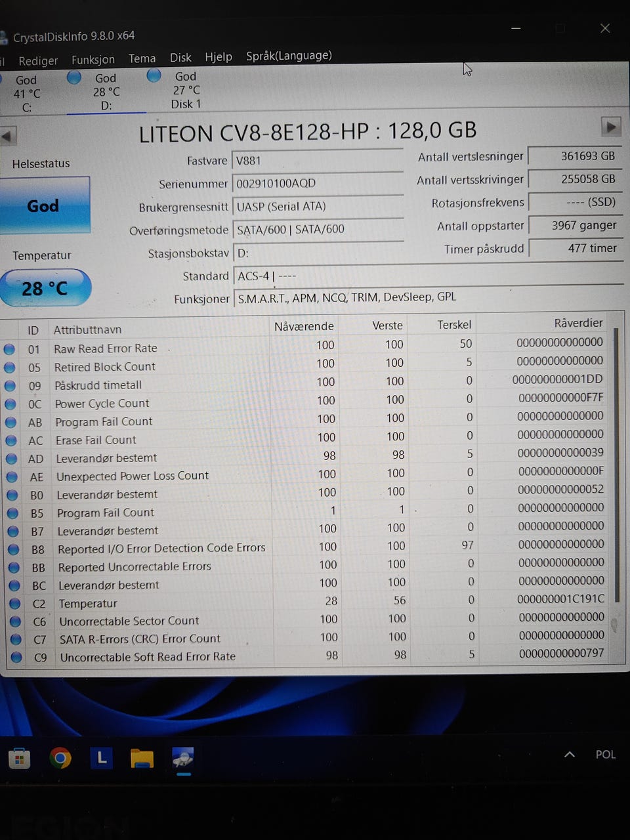Click the Standard ACS-4 field
630x840 pixels.
(x=428, y=276)
